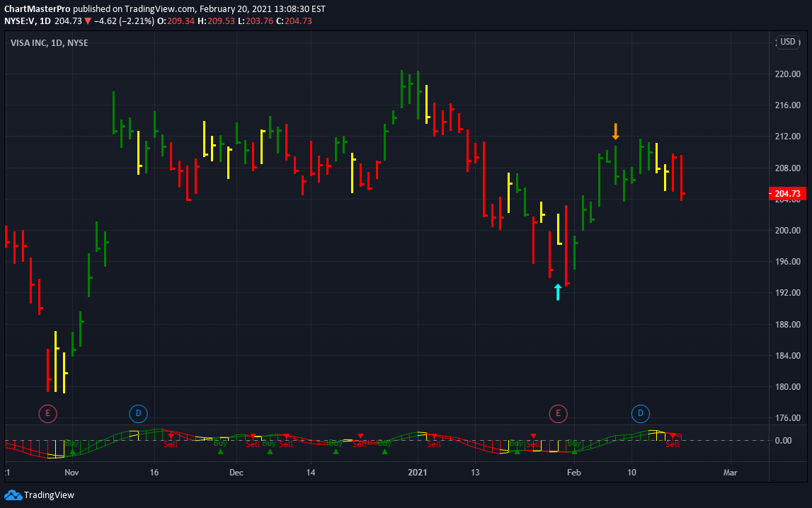Click the 212.00 price axis label

788,137
